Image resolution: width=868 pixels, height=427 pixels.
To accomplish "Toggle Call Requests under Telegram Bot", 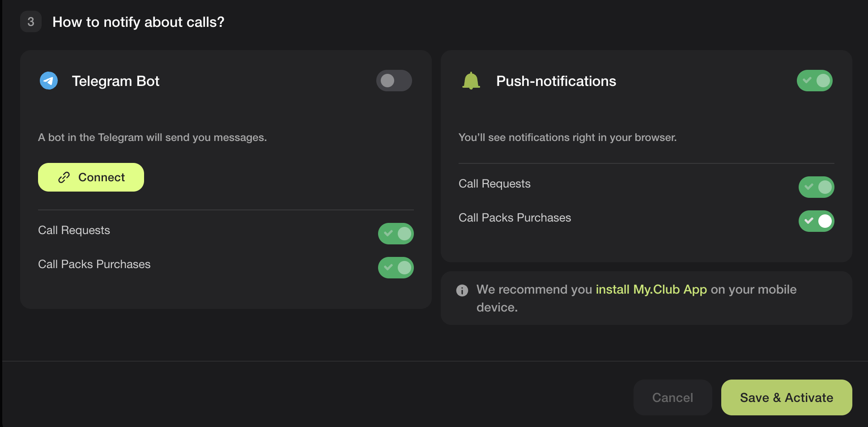I will [396, 234].
